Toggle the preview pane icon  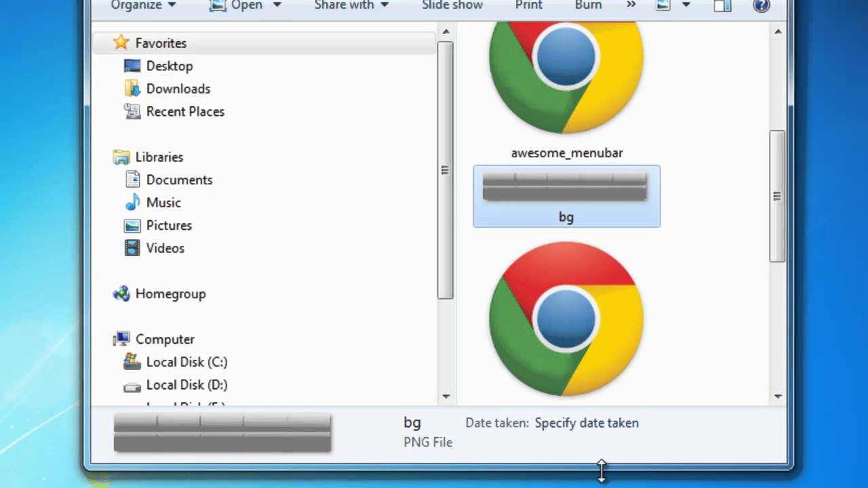coord(722,5)
